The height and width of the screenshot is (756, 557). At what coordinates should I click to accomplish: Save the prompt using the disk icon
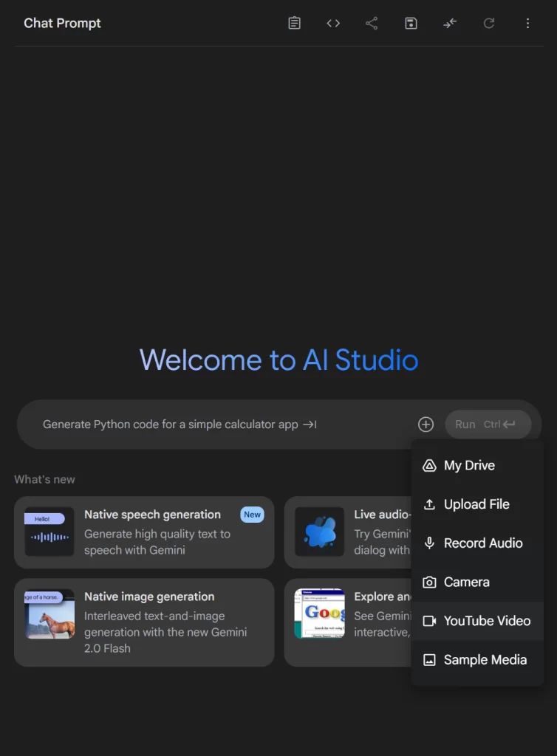click(x=411, y=23)
